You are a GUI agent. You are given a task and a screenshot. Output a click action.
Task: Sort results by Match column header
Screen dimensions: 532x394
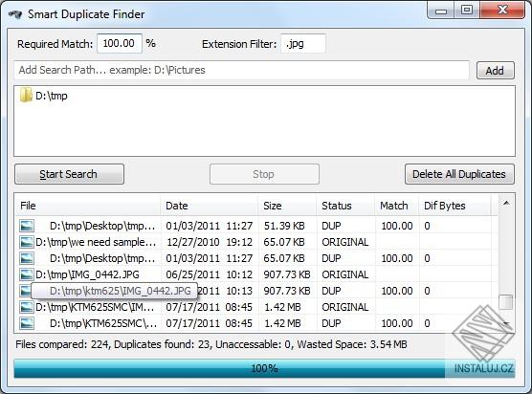(397, 206)
